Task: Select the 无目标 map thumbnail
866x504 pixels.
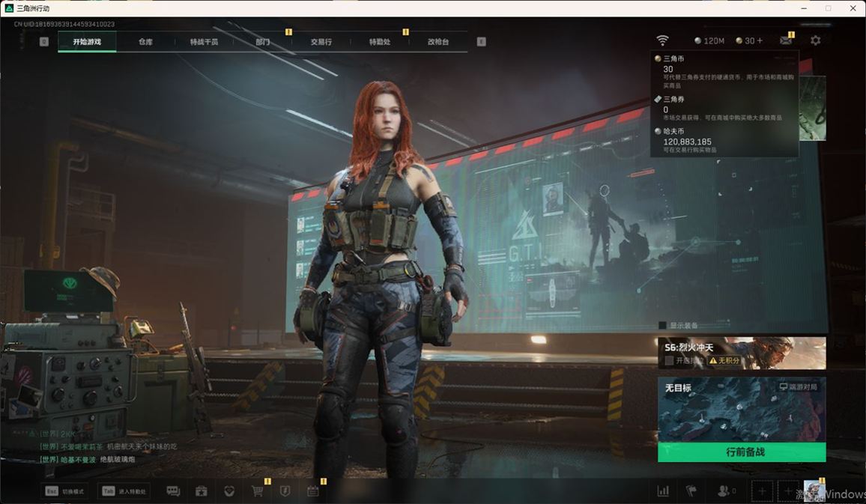Action: (741, 409)
